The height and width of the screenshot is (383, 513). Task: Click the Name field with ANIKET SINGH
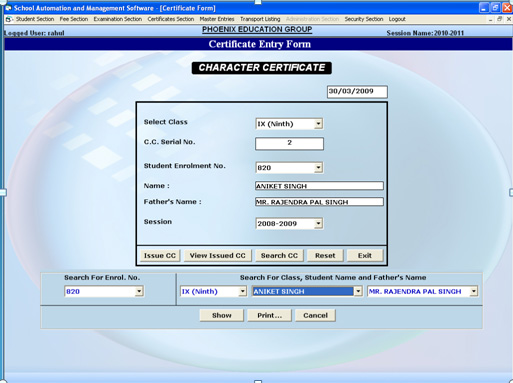point(319,186)
